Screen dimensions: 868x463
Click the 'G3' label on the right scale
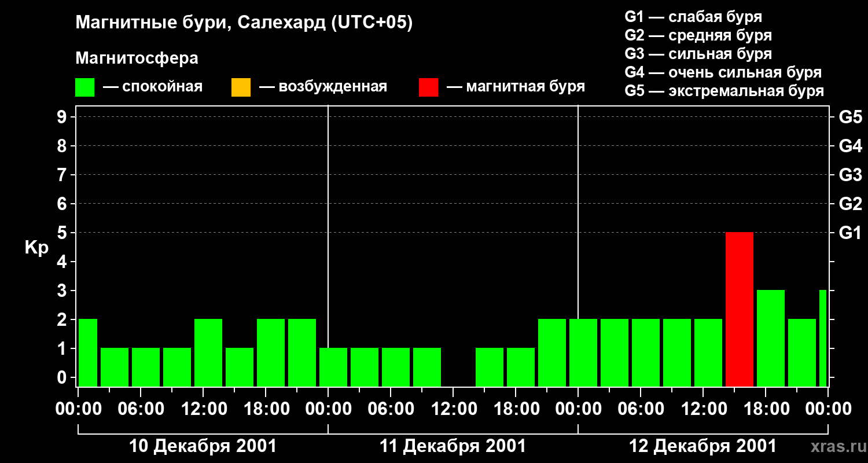850,175
